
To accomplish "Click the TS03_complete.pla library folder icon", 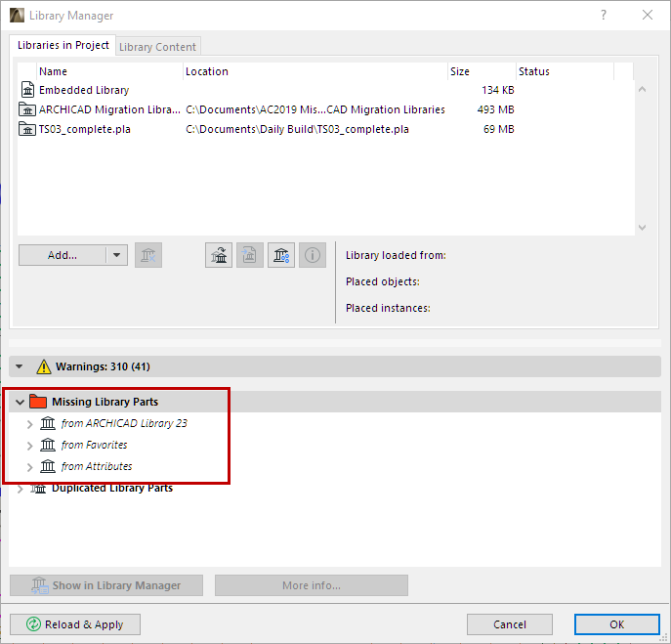I will 27,129.
